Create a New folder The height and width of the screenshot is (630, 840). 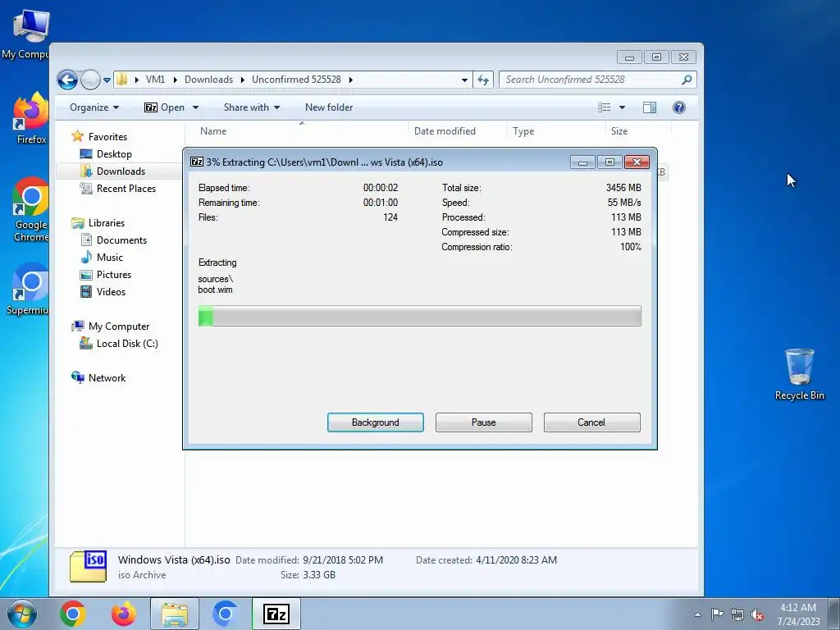[329, 107]
